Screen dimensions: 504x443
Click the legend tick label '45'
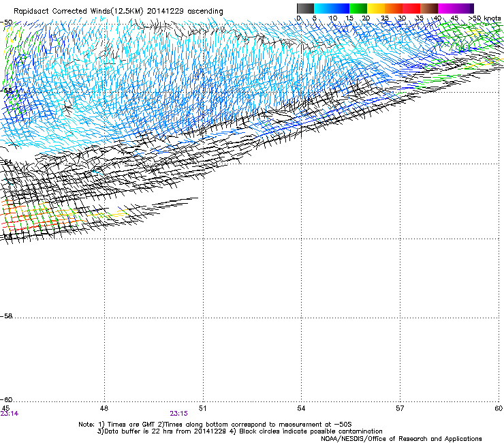coord(454,18)
